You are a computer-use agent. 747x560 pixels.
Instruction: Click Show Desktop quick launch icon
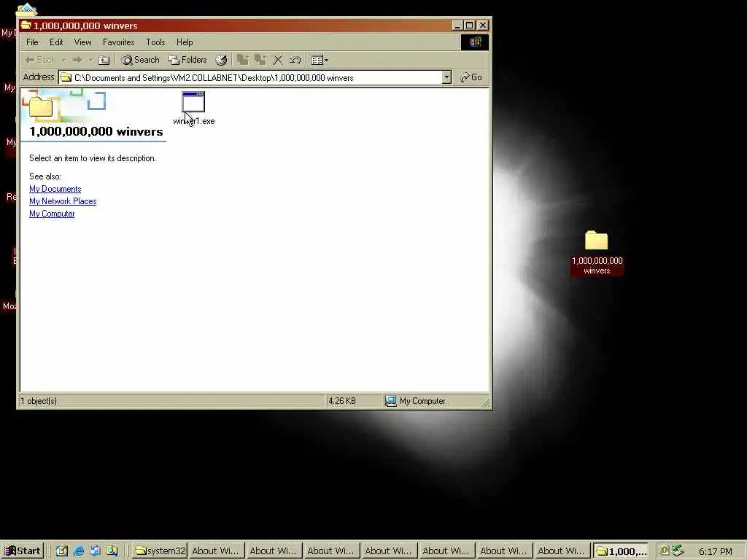pyautogui.click(x=62, y=551)
